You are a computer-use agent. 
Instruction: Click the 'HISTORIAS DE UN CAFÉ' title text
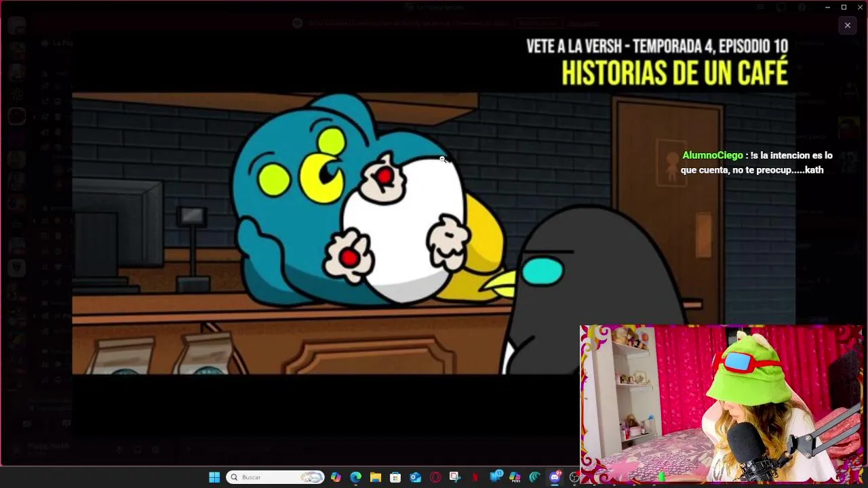coord(675,73)
